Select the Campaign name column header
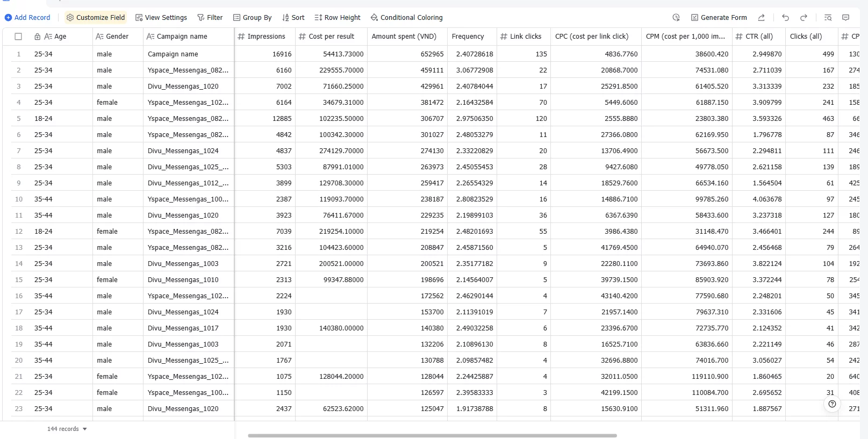Viewport: 868px width, 439px height. tap(189, 37)
